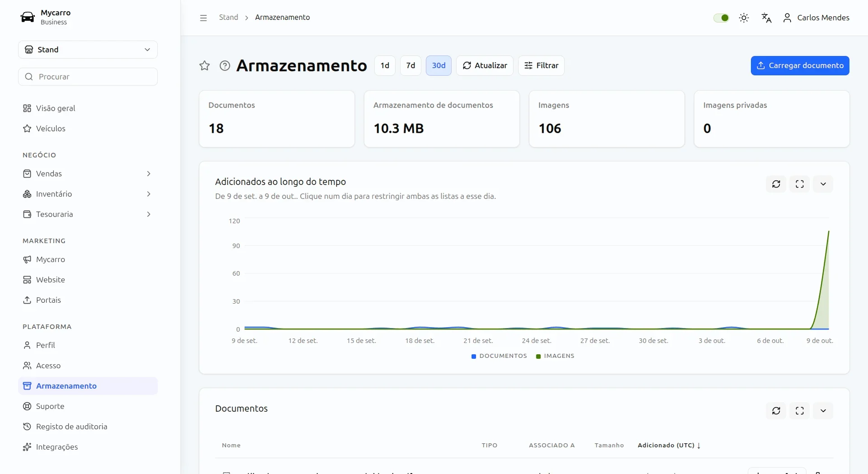The height and width of the screenshot is (474, 868).
Task: Select Armazenamento in the sidebar menu
Action: tap(88, 386)
